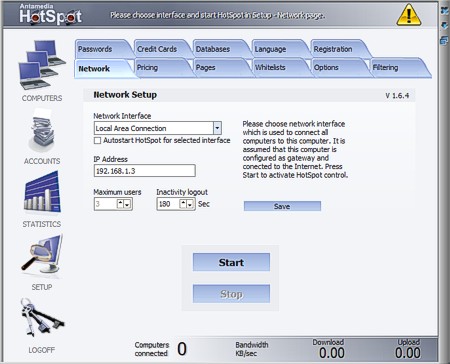The image size is (450, 364).
Task: Switch to the Pricing tab
Action: pyautogui.click(x=147, y=67)
